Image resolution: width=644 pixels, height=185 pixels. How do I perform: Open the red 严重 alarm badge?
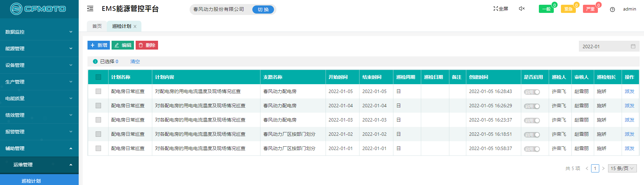[x=590, y=9]
